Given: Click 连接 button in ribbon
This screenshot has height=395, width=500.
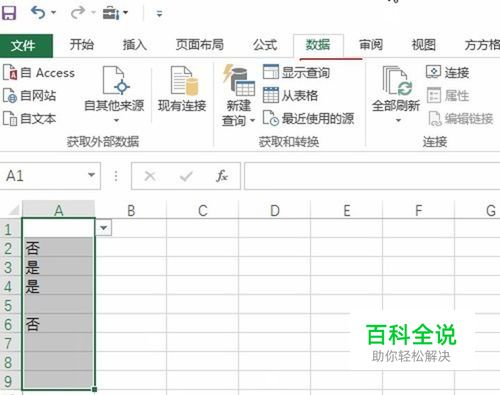Looking at the screenshot, I should pyautogui.click(x=448, y=72).
